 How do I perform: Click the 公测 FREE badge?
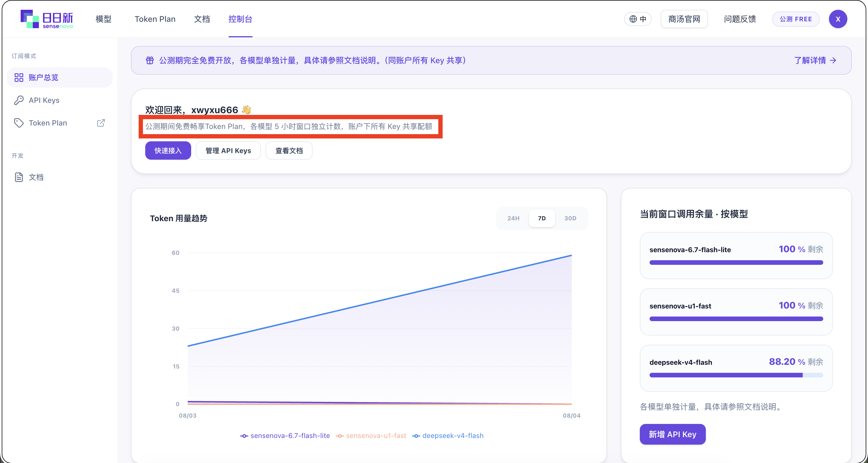(x=796, y=19)
